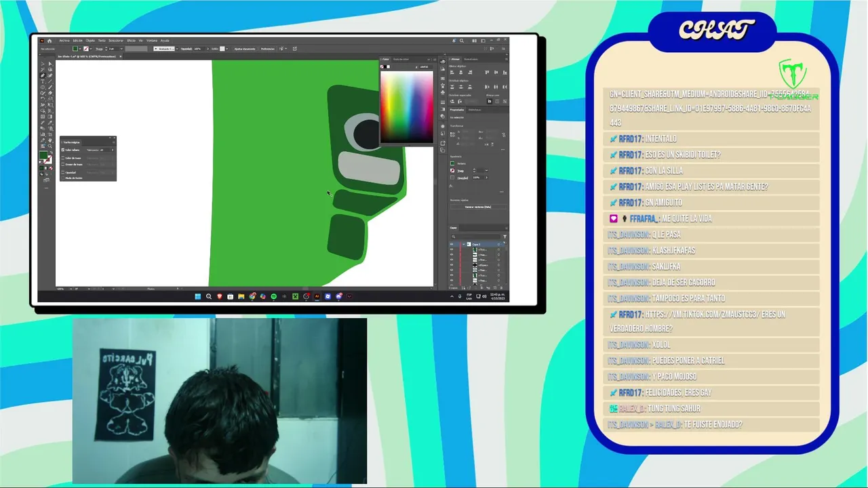Click the large fill color box in toolbar
Image resolution: width=868 pixels, height=488 pixels.
click(43, 155)
